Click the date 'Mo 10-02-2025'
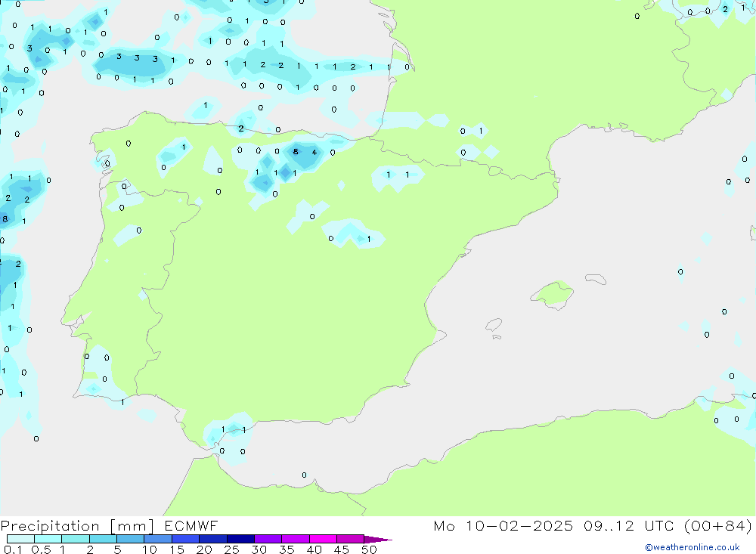This screenshot has height=554, width=756. pos(503,526)
